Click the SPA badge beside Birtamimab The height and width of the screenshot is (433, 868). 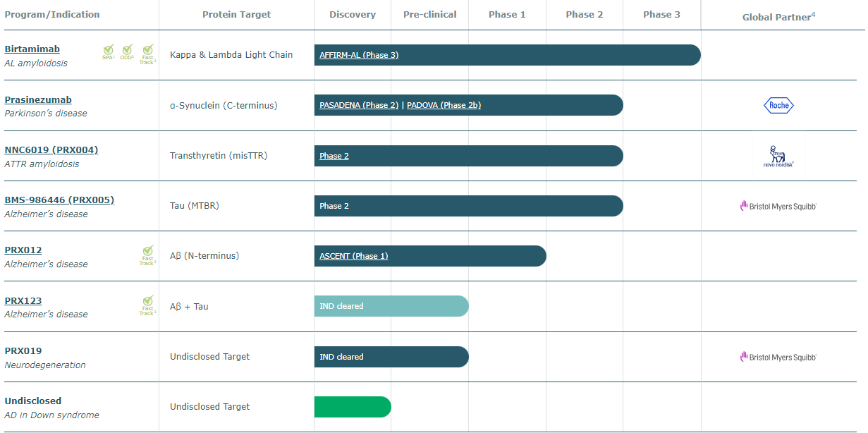click(109, 51)
